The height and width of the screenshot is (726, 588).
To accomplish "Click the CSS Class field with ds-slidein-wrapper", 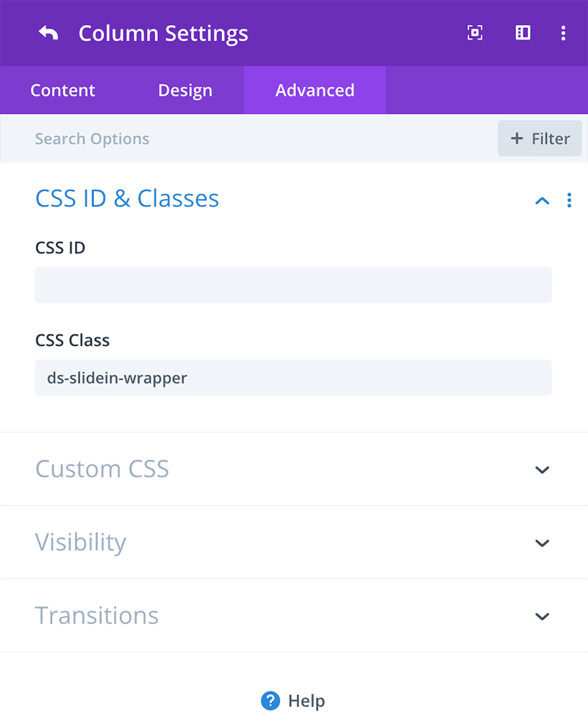I will pyautogui.click(x=293, y=378).
